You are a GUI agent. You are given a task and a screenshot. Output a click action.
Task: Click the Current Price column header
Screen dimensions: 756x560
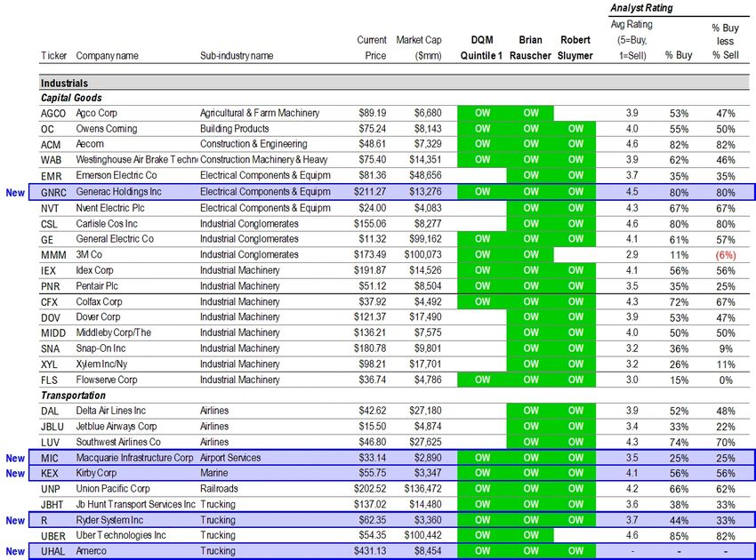372,48
